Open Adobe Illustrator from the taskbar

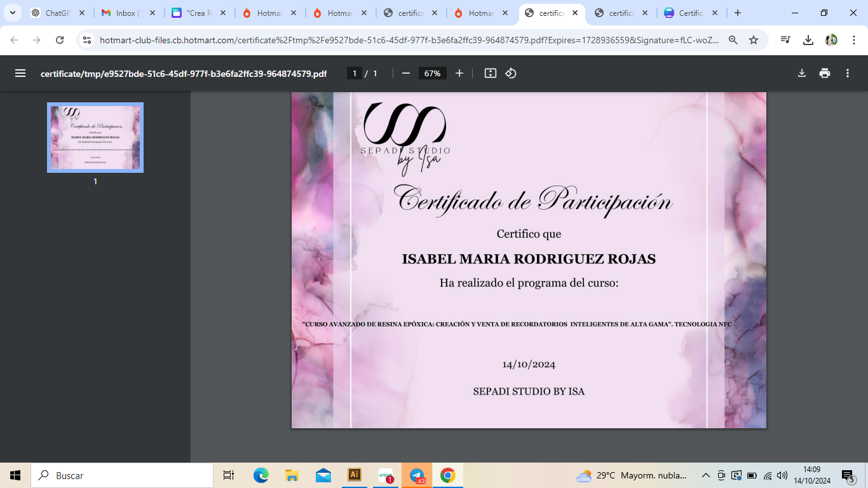coord(355,475)
